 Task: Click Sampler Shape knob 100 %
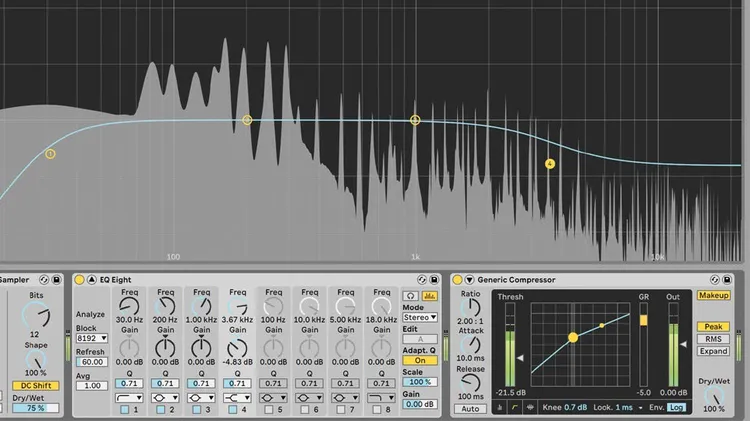click(36, 360)
